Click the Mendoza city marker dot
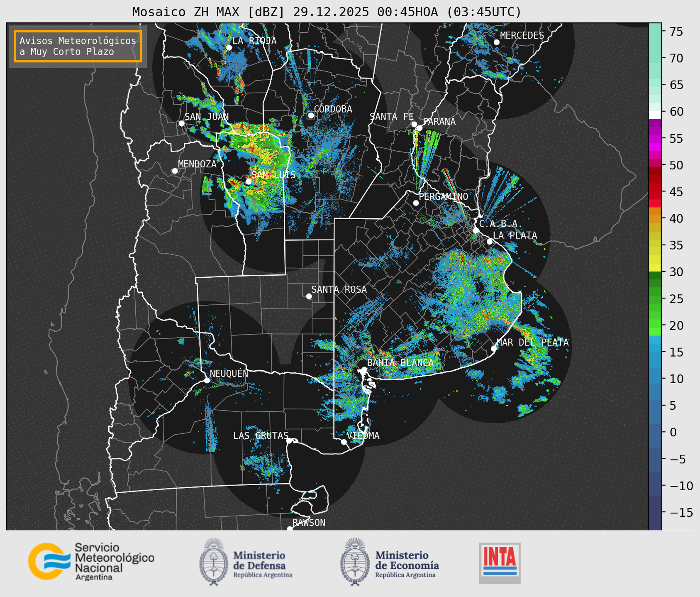 coord(175,171)
